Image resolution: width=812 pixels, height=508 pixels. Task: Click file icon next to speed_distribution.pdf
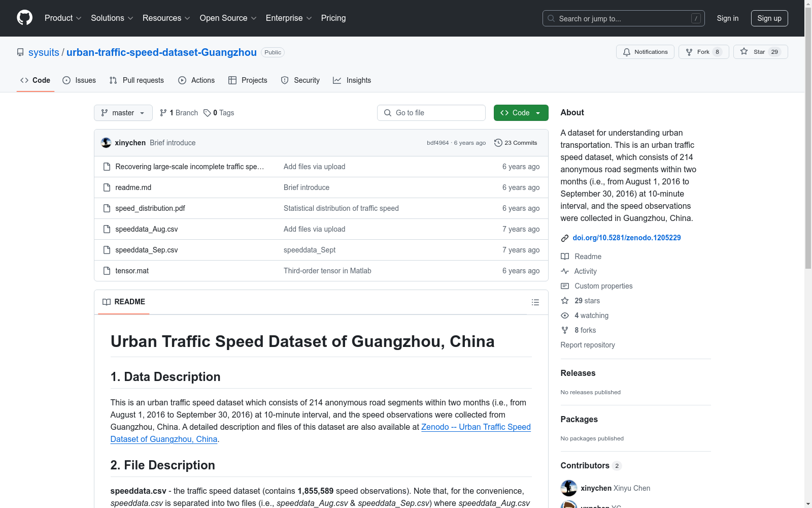(x=107, y=208)
